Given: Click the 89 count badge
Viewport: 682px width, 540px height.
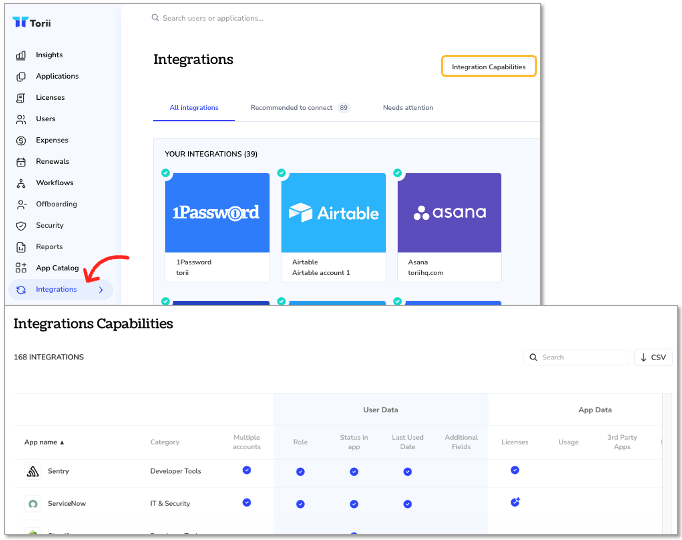Looking at the screenshot, I should point(344,107).
